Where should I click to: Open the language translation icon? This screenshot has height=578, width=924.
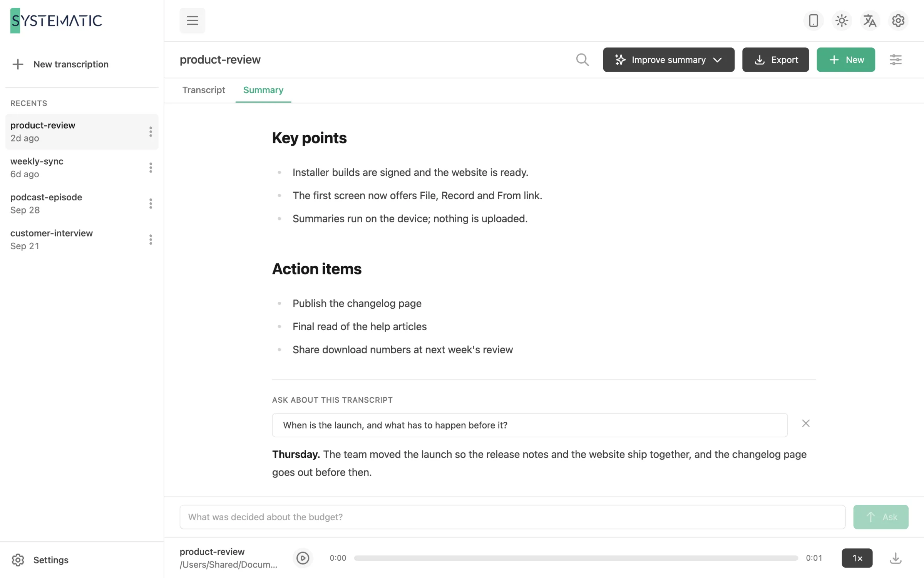(870, 20)
